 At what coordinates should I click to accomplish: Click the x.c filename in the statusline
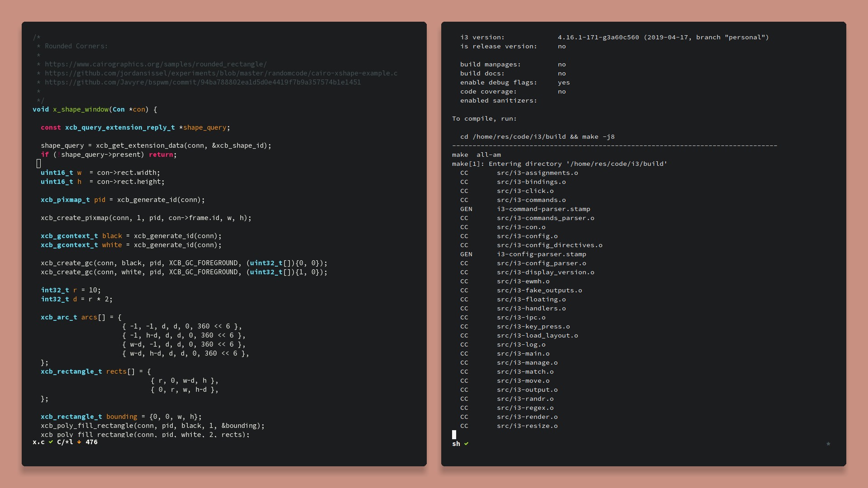click(38, 442)
